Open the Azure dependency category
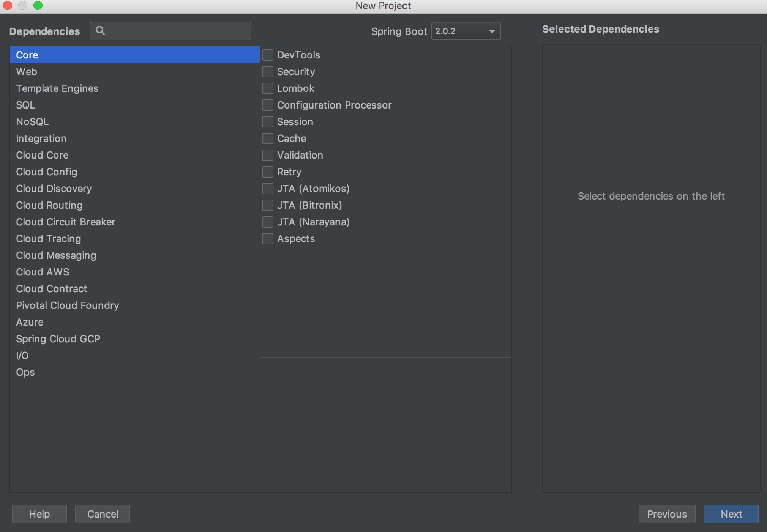Screen dimensions: 767x532 [x=30, y=322]
